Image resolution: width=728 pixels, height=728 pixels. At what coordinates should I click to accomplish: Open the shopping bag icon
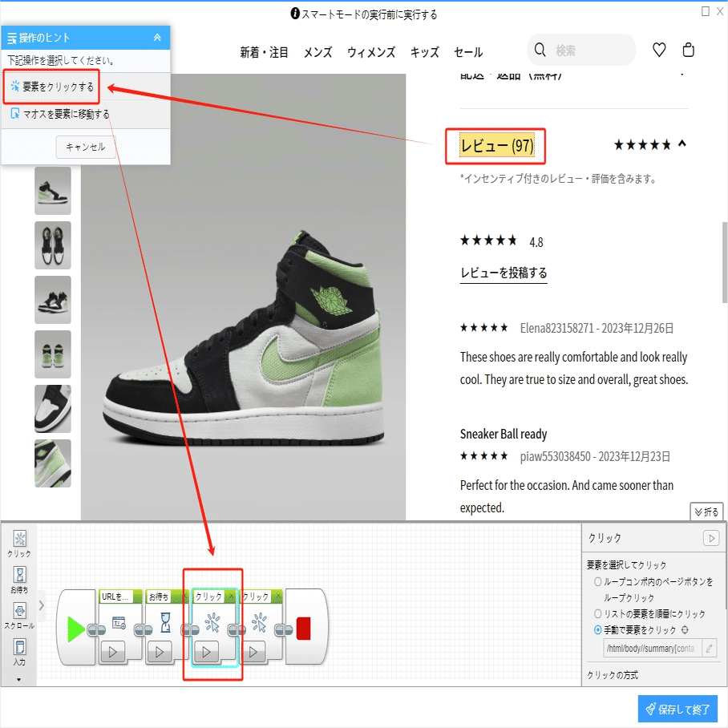pos(689,49)
